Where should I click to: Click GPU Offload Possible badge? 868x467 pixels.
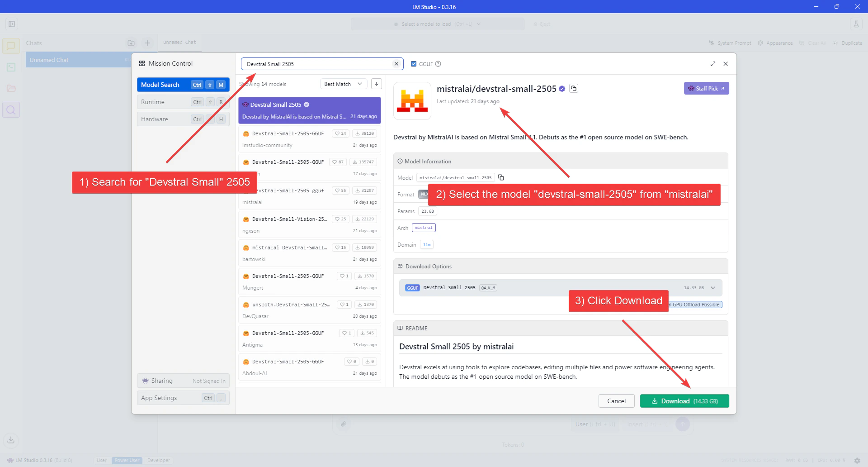point(695,305)
